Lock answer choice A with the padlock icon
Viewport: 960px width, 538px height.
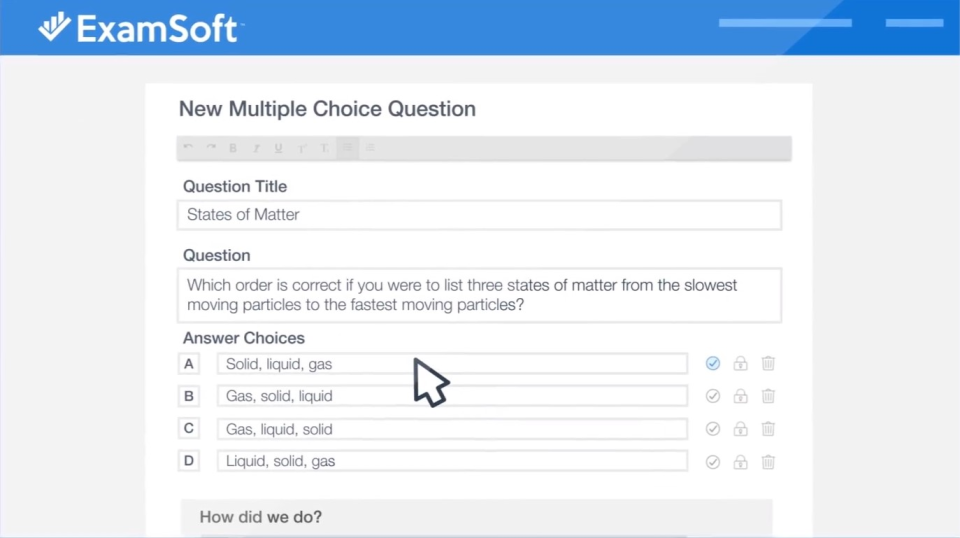click(x=740, y=364)
